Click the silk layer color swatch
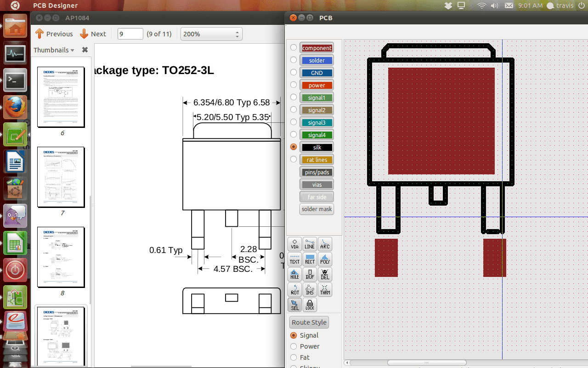The width and height of the screenshot is (588, 368). pos(317,147)
